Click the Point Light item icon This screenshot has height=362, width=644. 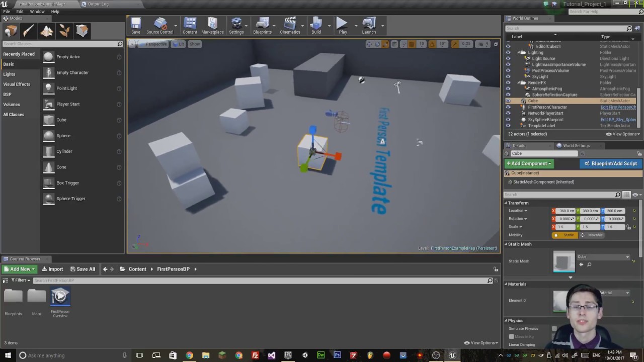click(48, 88)
